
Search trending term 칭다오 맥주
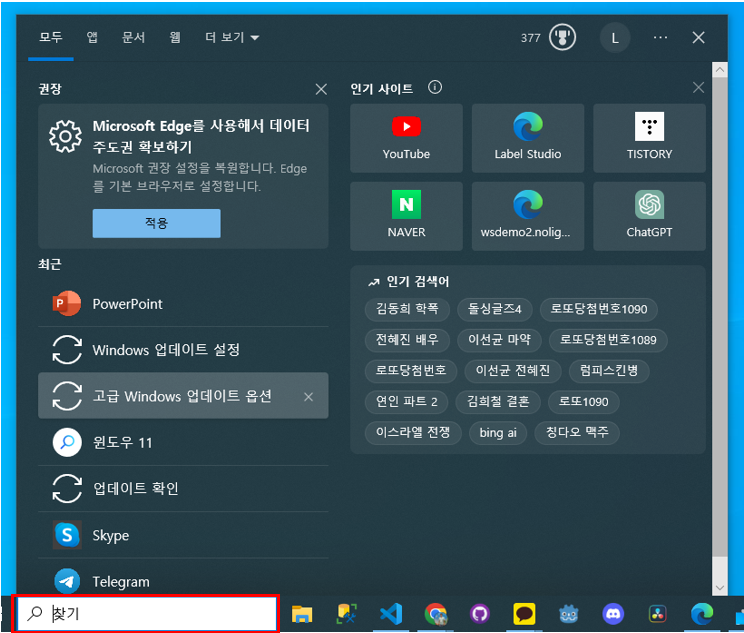coord(577,433)
